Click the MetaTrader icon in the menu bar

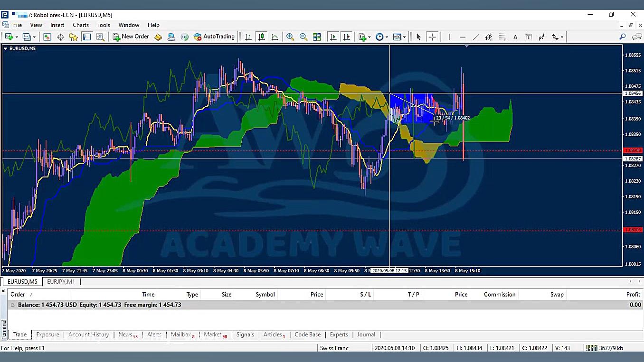(5, 25)
